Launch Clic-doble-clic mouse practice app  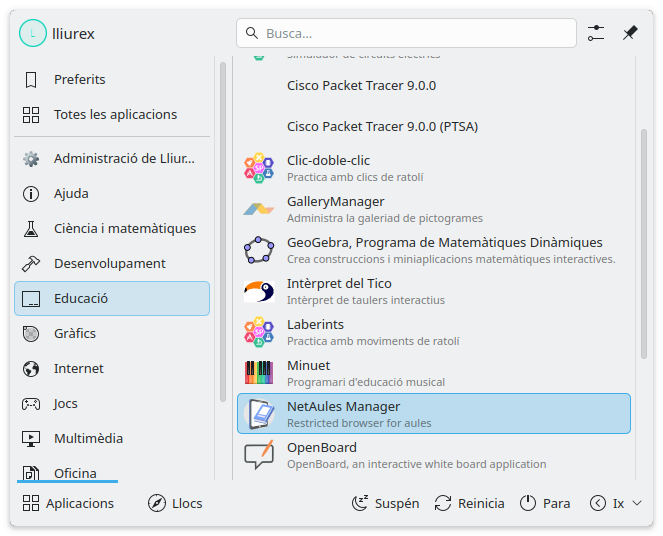click(x=433, y=168)
